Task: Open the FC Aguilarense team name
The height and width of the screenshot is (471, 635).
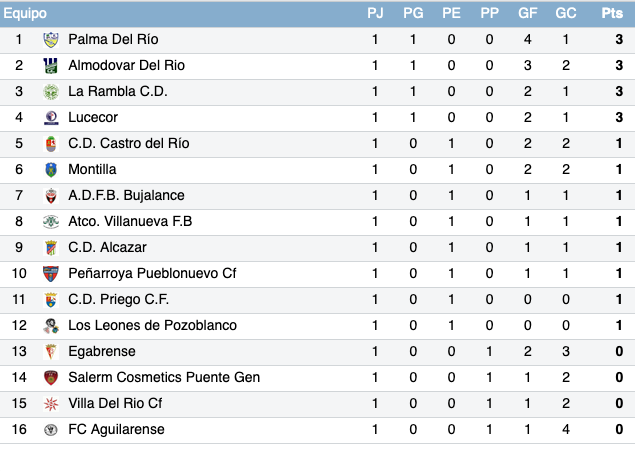Action: tap(116, 429)
